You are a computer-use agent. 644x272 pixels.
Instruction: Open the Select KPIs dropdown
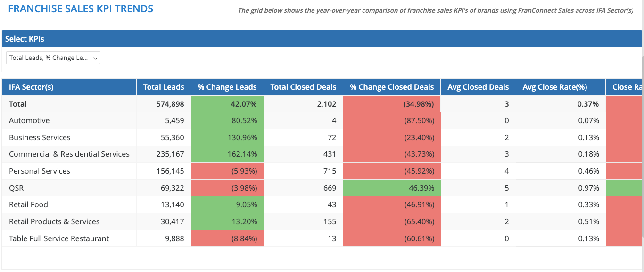(53, 58)
